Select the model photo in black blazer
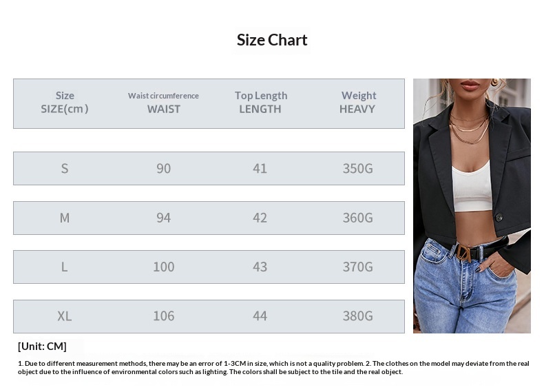Viewport: 544px width, 392px height. click(472, 206)
